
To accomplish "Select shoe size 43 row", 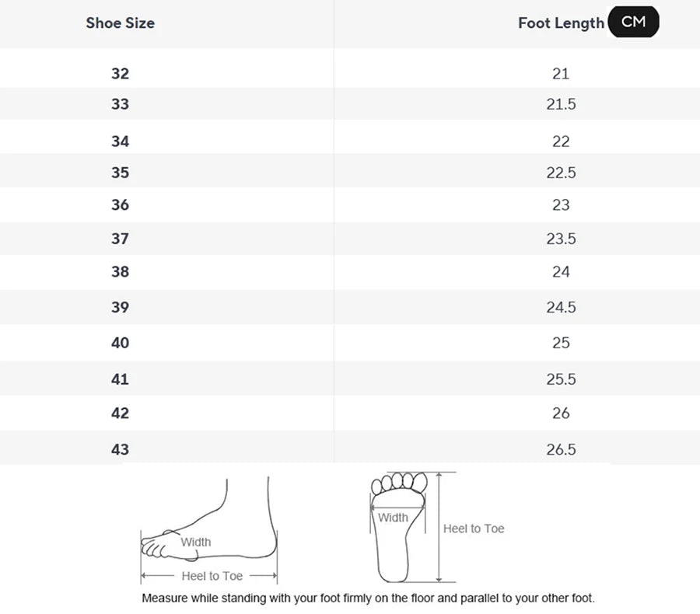I will coord(350,448).
